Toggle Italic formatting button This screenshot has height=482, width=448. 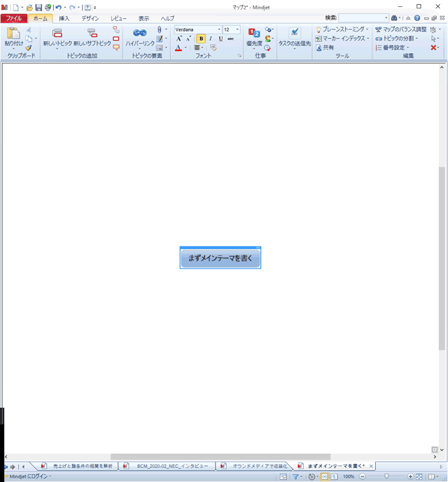click(x=211, y=38)
